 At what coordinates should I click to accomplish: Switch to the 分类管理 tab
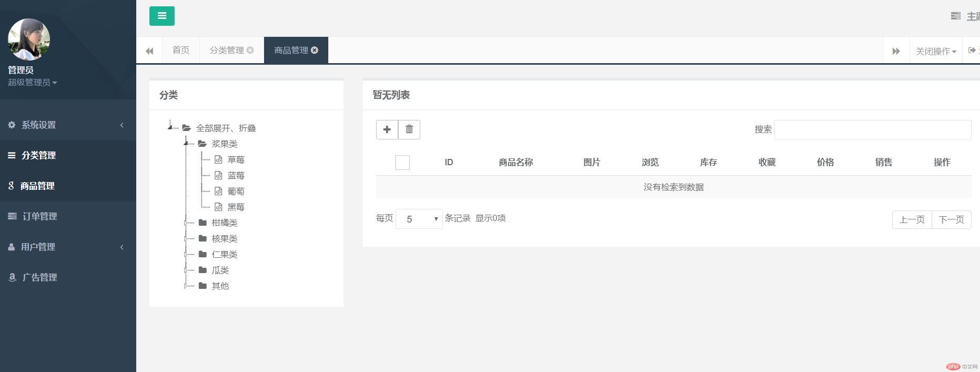(x=227, y=50)
